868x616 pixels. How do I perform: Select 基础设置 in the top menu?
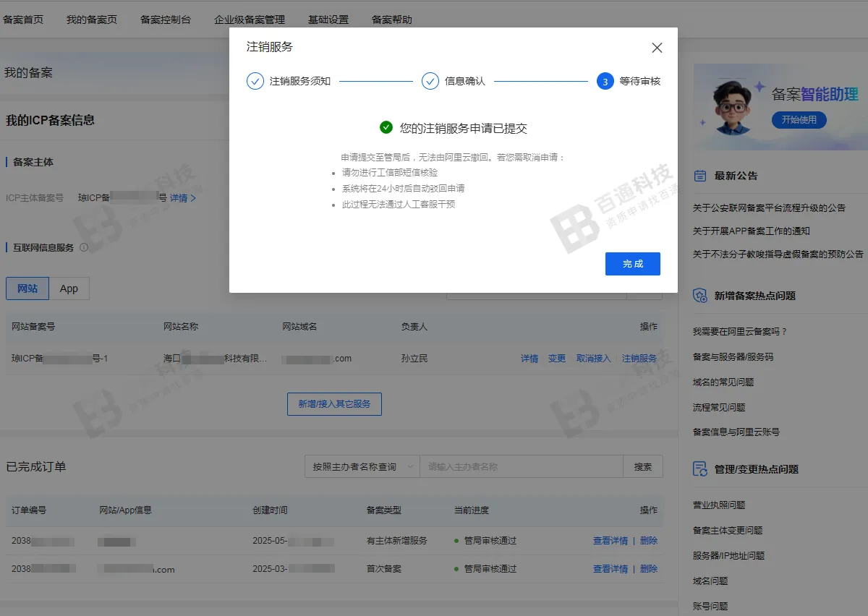pos(328,20)
